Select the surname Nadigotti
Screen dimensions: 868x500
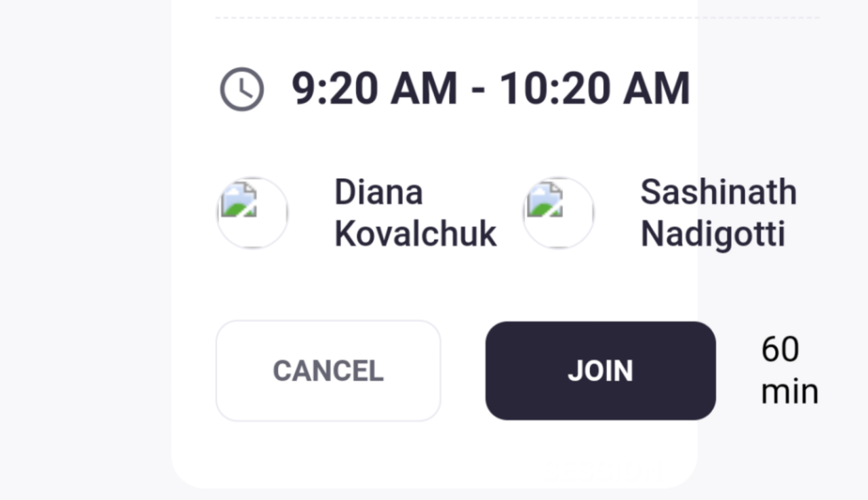[713, 234]
